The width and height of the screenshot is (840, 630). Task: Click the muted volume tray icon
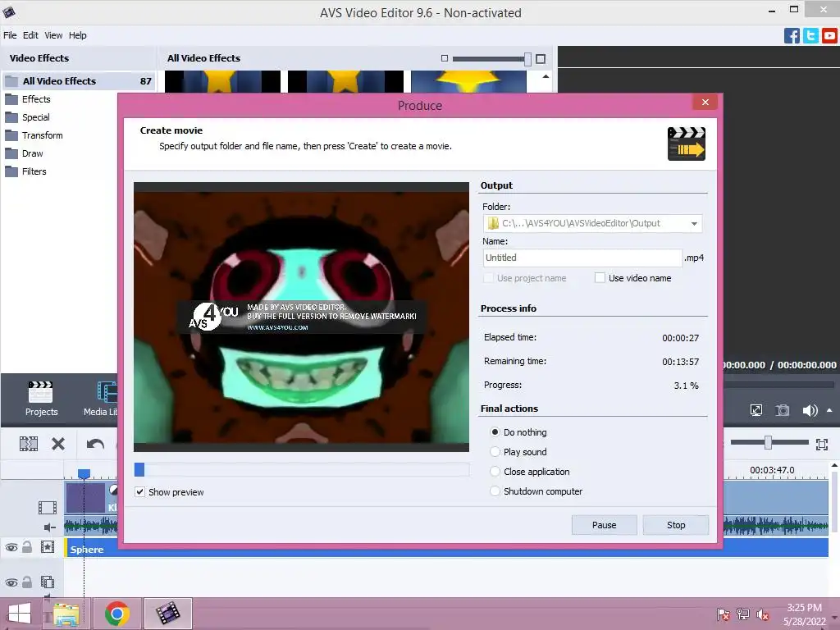[x=762, y=614]
